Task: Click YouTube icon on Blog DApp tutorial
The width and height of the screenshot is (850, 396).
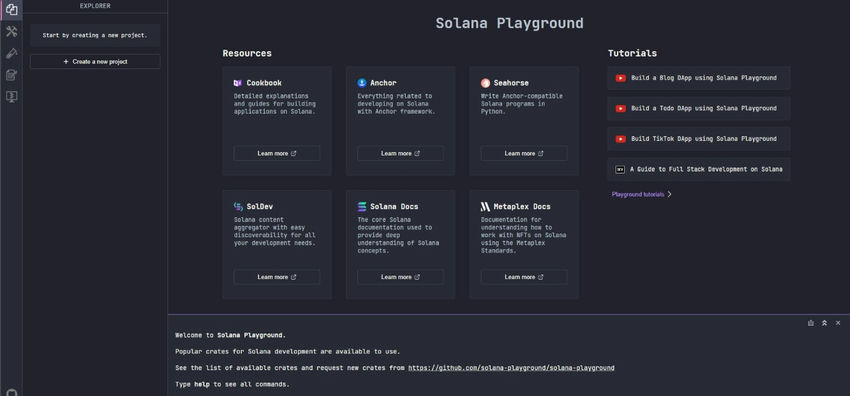Action: [x=621, y=78]
